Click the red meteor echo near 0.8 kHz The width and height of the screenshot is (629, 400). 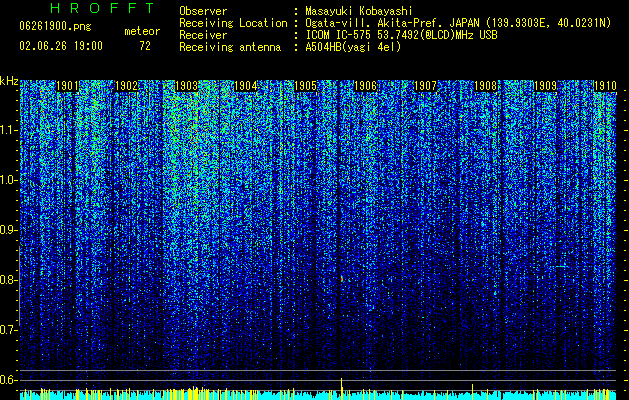(342, 278)
